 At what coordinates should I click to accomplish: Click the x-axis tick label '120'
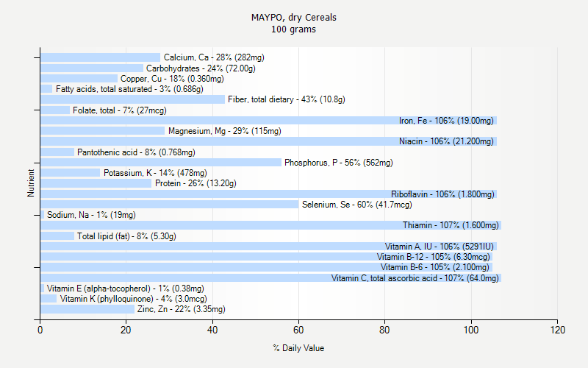(558, 330)
